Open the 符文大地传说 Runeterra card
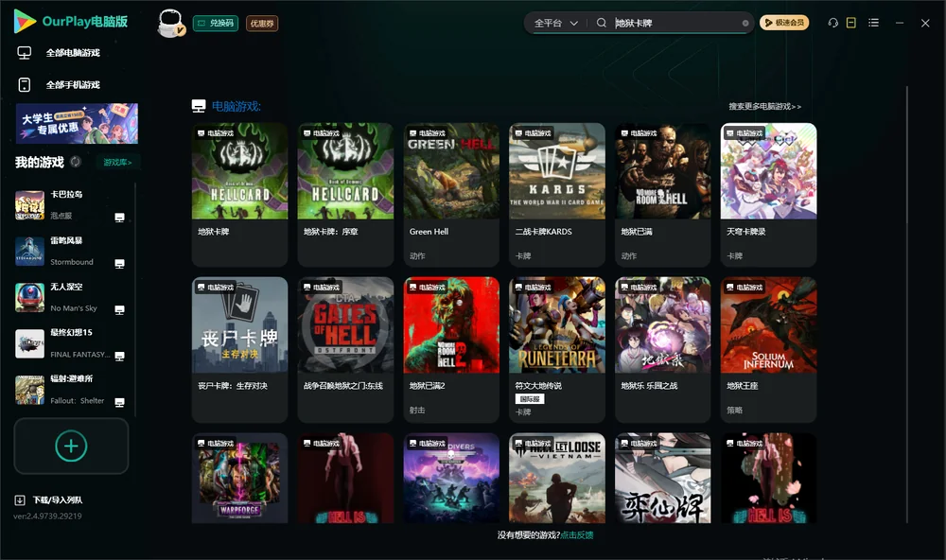The height and width of the screenshot is (560, 946). pyautogui.click(x=557, y=349)
